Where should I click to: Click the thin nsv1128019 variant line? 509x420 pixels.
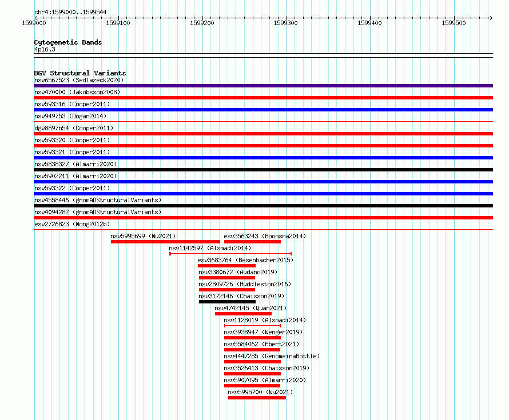pyautogui.click(x=253, y=326)
